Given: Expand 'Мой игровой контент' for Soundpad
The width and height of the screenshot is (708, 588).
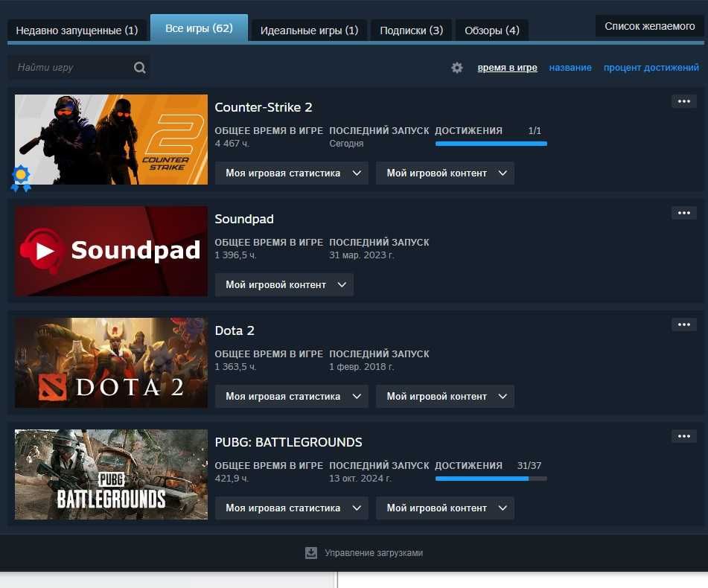Looking at the screenshot, I should pyautogui.click(x=284, y=285).
